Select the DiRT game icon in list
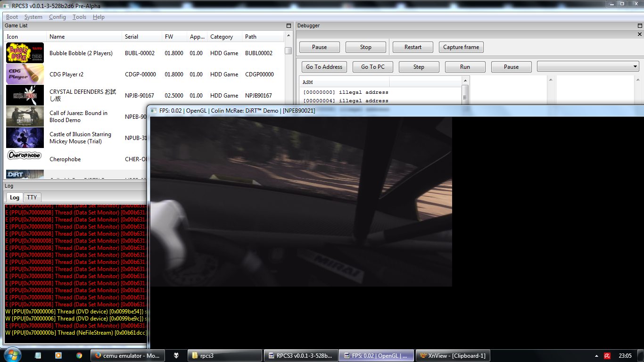Image resolution: width=644 pixels, height=362 pixels. [x=25, y=174]
